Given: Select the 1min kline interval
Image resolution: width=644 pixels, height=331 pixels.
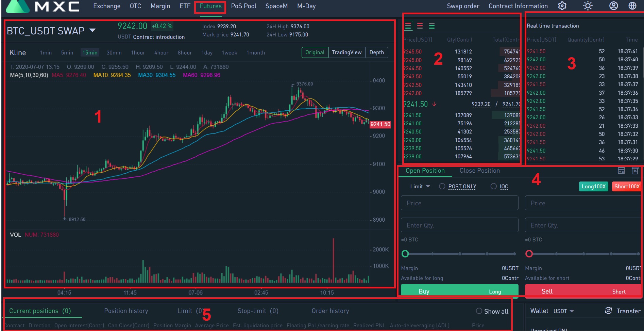Looking at the screenshot, I should click(46, 52).
